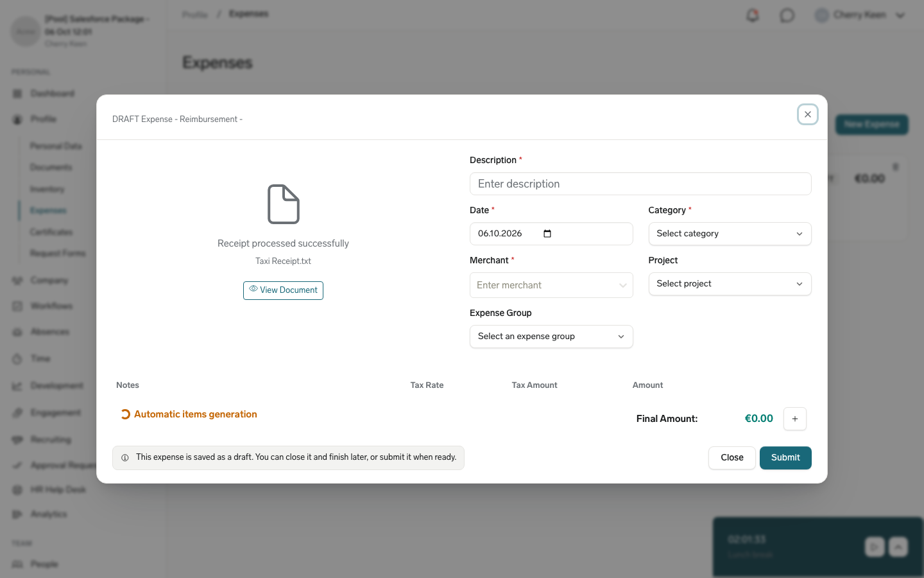924x578 pixels.
Task: Expand the Enter merchant combo box
Action: click(x=551, y=285)
